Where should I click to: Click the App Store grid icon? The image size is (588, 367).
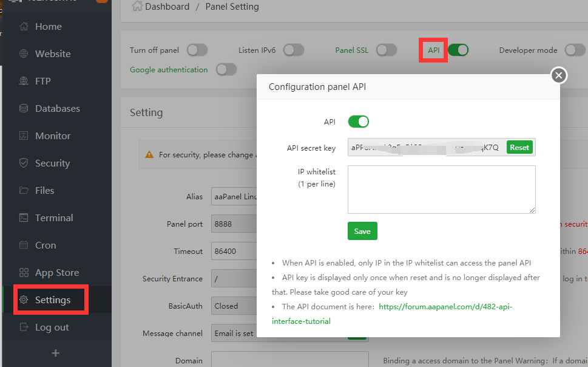click(x=24, y=273)
